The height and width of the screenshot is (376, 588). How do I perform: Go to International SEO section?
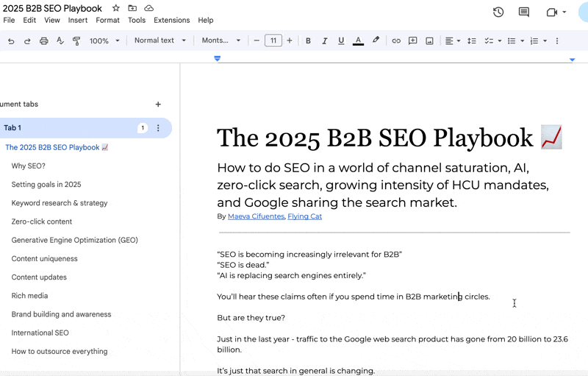pos(40,333)
